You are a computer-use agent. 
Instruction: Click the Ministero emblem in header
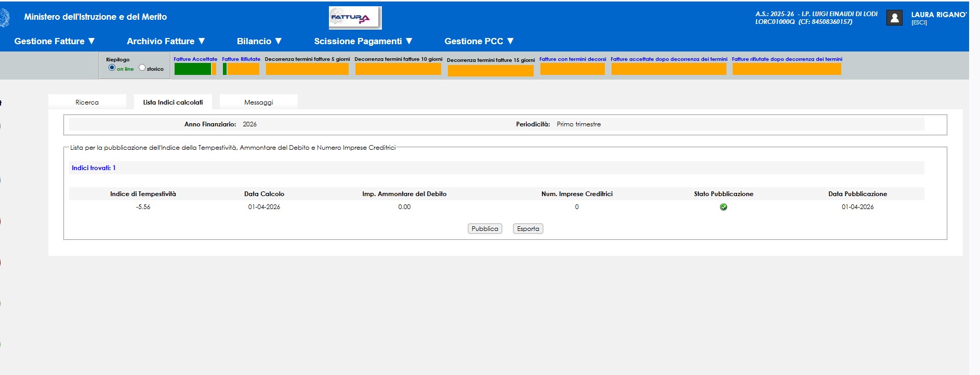pos(5,18)
